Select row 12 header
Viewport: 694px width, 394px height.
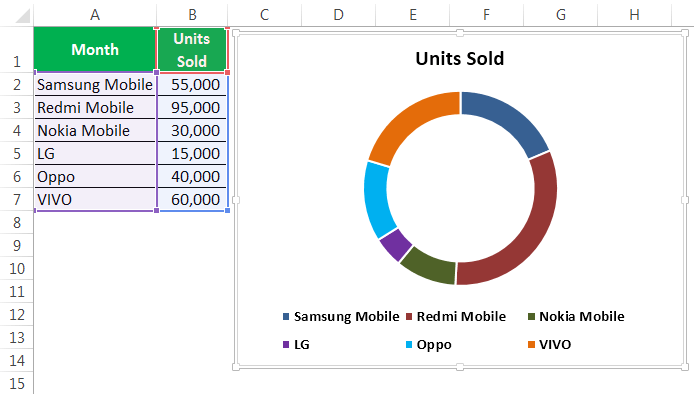click(16, 314)
